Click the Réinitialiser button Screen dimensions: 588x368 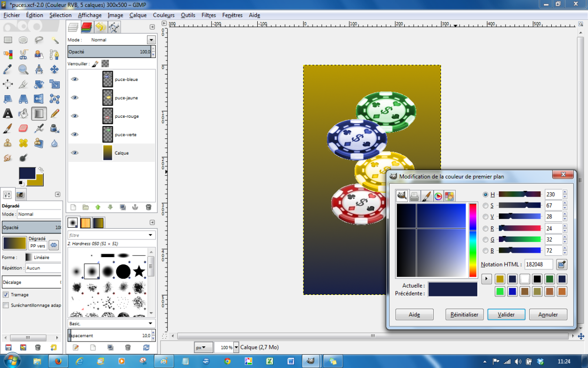[465, 315]
